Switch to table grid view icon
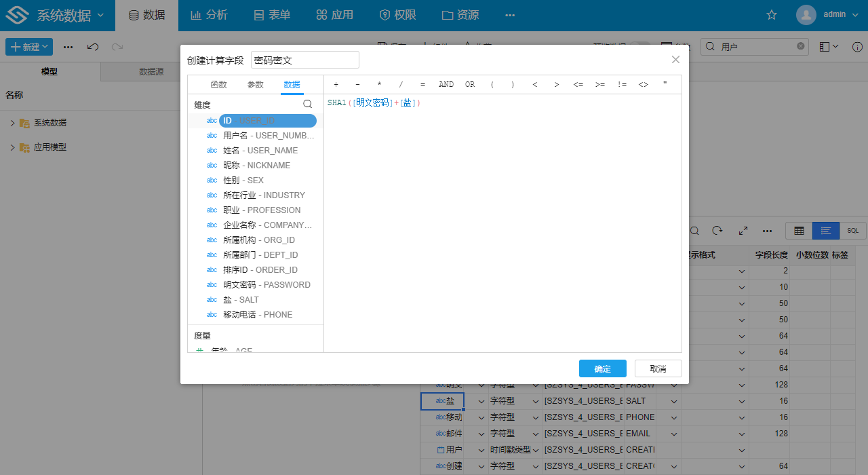The image size is (868, 475). pos(799,231)
